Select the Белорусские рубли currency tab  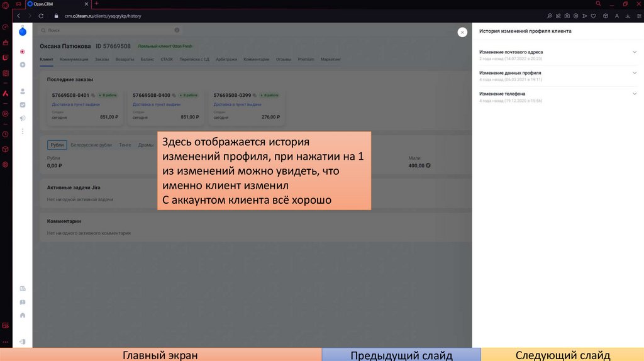(x=91, y=145)
